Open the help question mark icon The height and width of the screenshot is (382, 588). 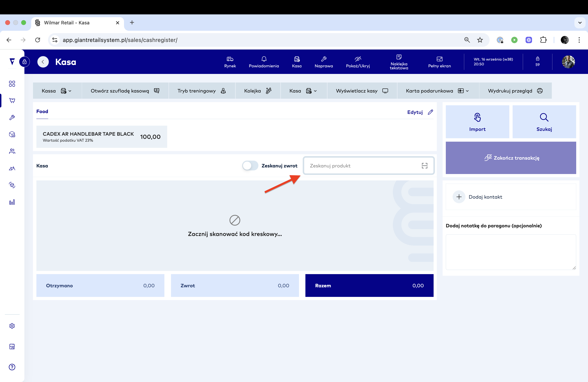click(12, 367)
